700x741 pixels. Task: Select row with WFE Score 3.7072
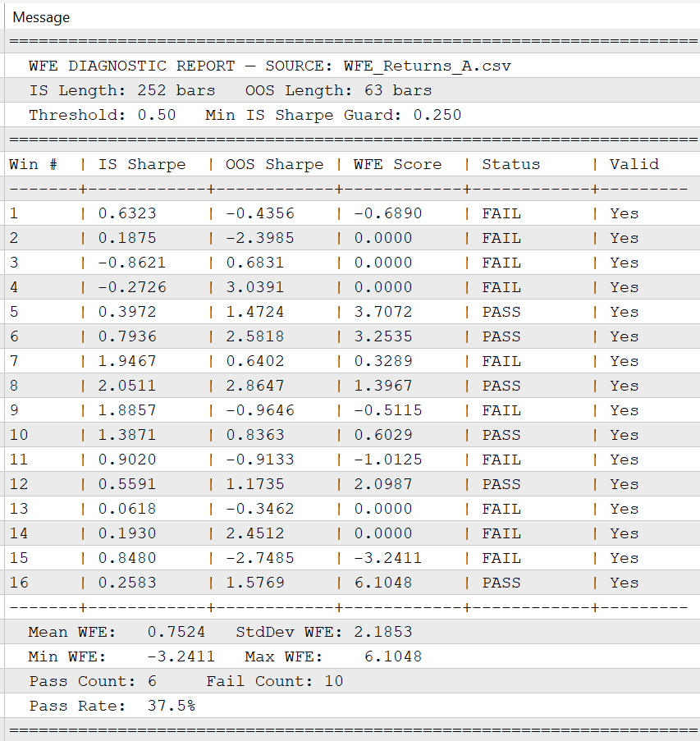coord(352,312)
